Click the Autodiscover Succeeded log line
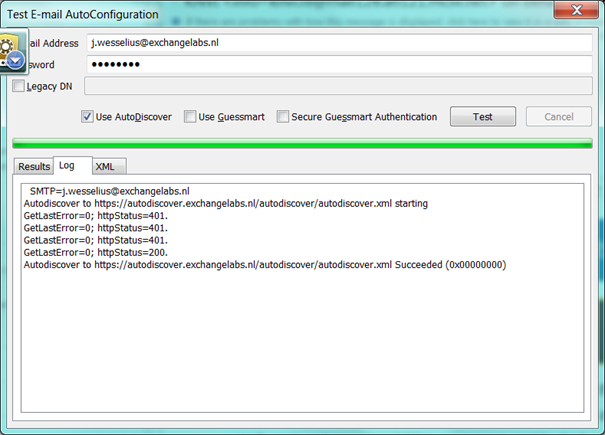 (264, 265)
